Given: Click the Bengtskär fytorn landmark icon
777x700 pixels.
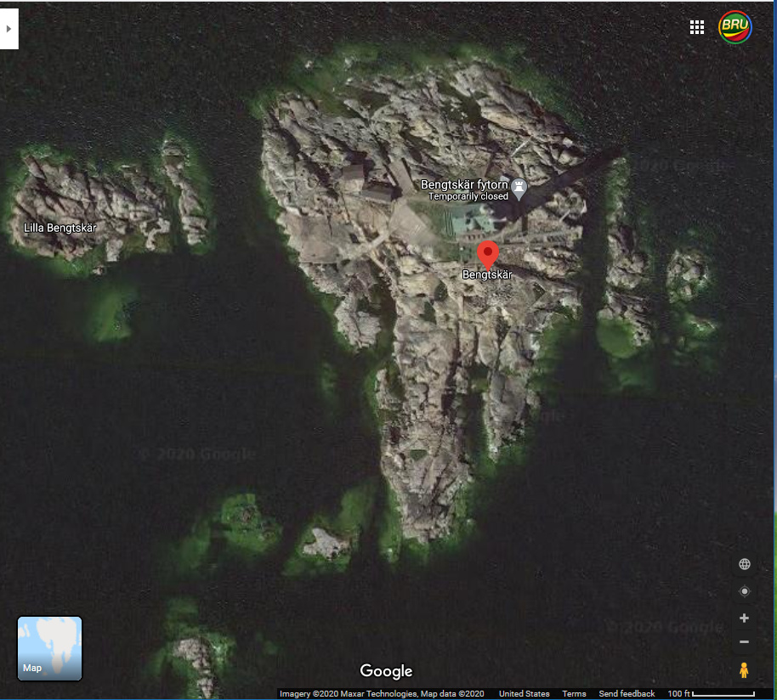Looking at the screenshot, I should (518, 187).
